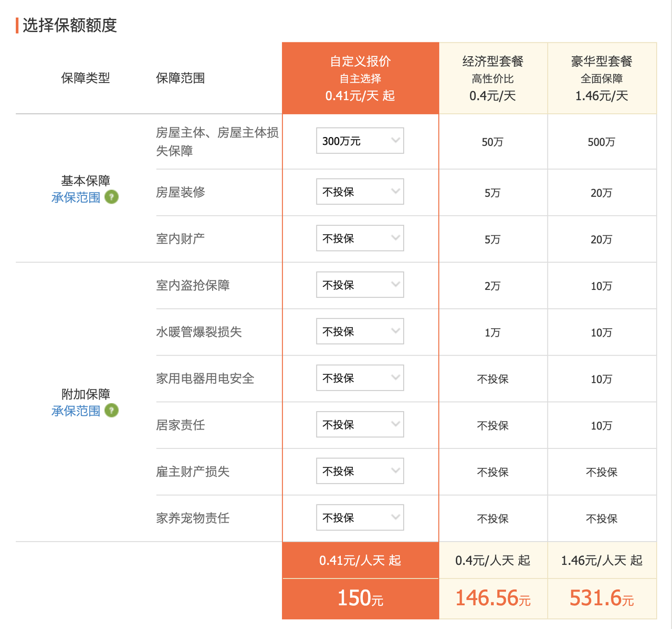672x629 pixels.
Task: Click help icon beside 附加保障 承保范围
Action: (x=111, y=410)
